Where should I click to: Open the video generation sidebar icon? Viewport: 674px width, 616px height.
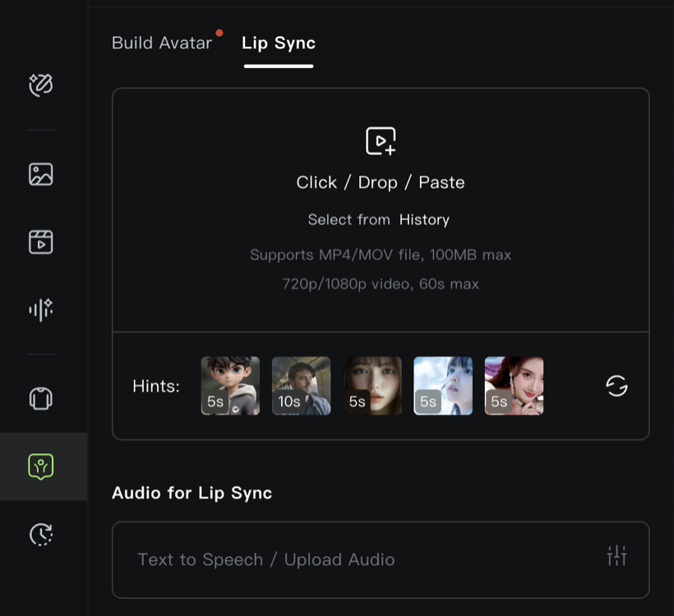[x=40, y=241]
